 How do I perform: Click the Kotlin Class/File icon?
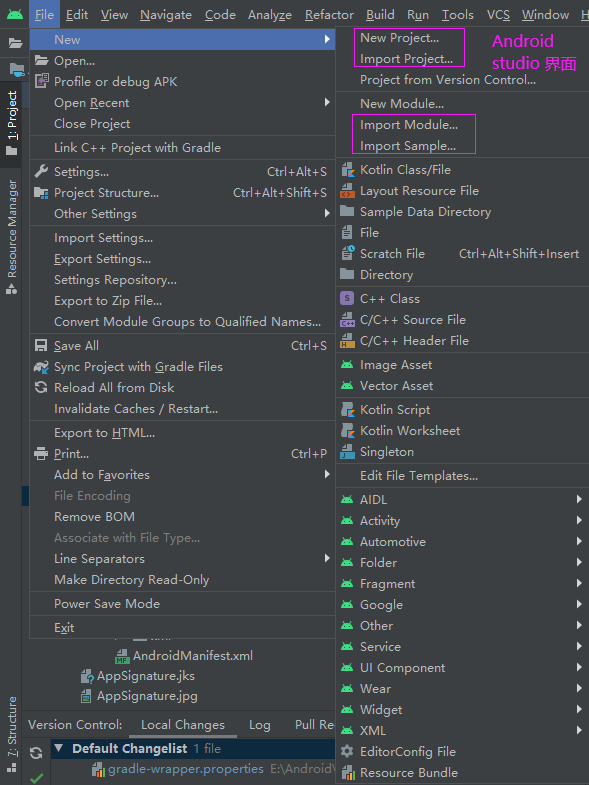coord(348,170)
